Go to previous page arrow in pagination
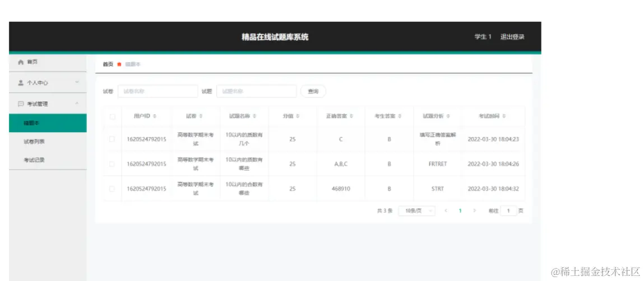Viewport: 644px width, 281px height. 446,211
